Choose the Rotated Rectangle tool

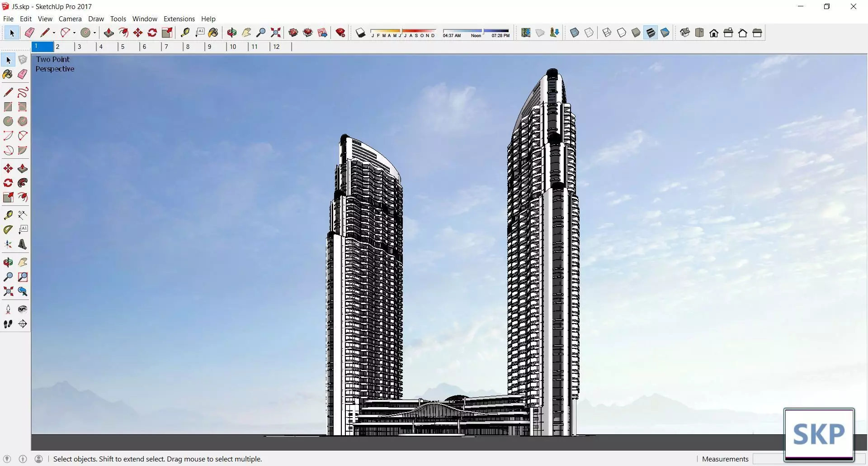23,107
